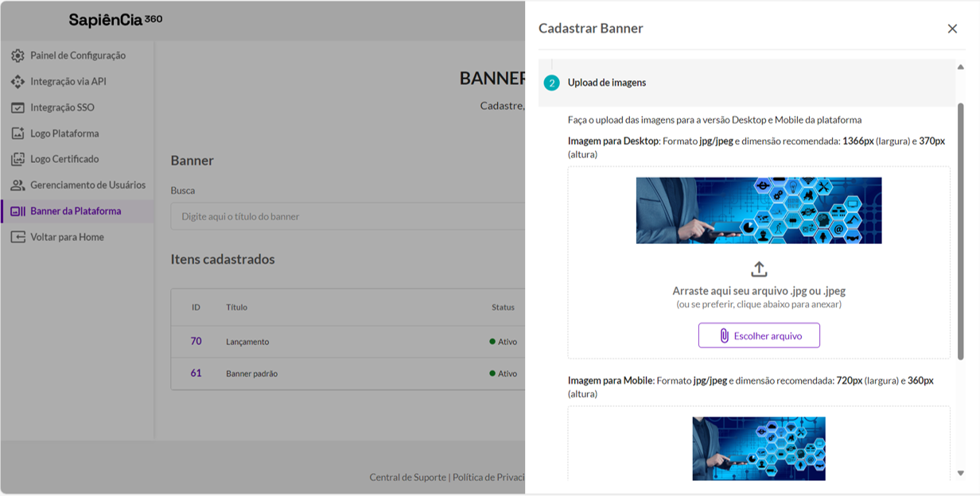Click the panel scrollbar up arrow

click(x=960, y=67)
